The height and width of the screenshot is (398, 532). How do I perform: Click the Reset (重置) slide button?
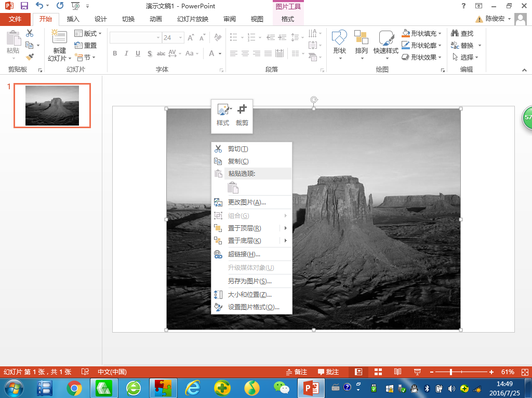pyautogui.click(x=86, y=45)
